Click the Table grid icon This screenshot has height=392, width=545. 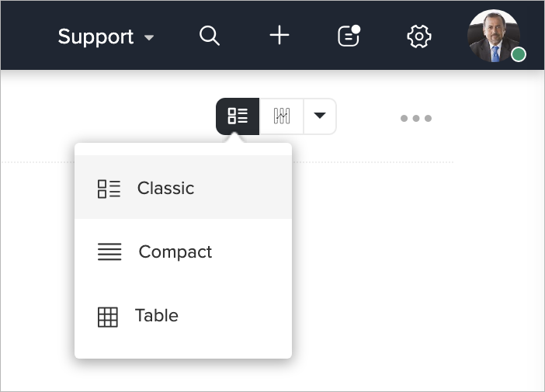[108, 317]
